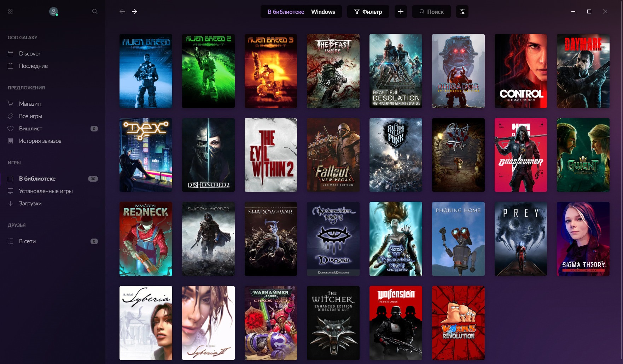Click the История заказов list icon
Image resolution: width=623 pixels, height=364 pixels.
tap(11, 141)
